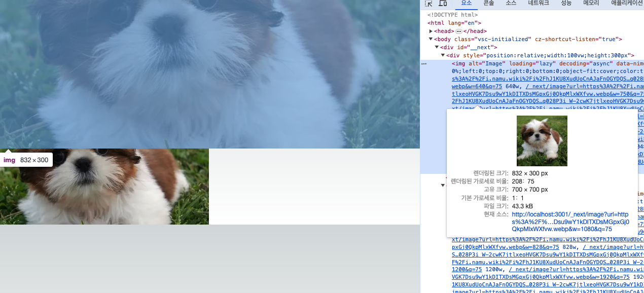644x293 pixels.
Task: Open the 성능 tab
Action: coord(566,3)
